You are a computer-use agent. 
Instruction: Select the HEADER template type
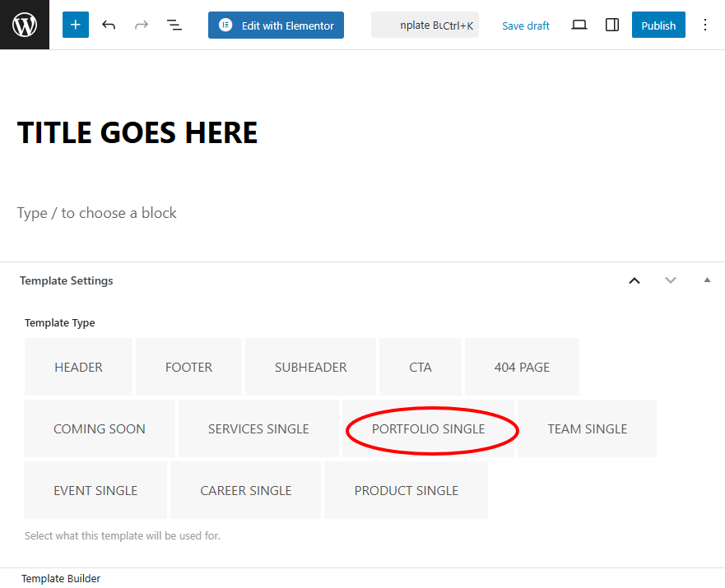pyautogui.click(x=78, y=367)
